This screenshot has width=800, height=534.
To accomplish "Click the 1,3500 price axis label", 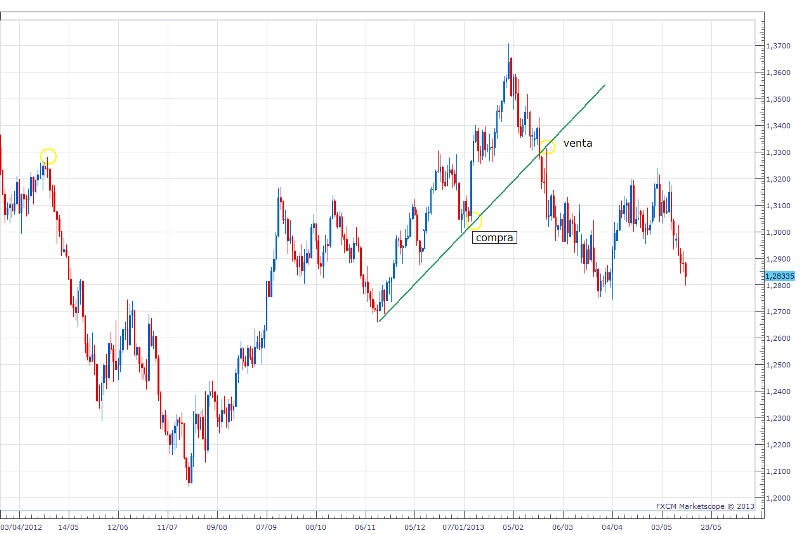I will point(779,99).
